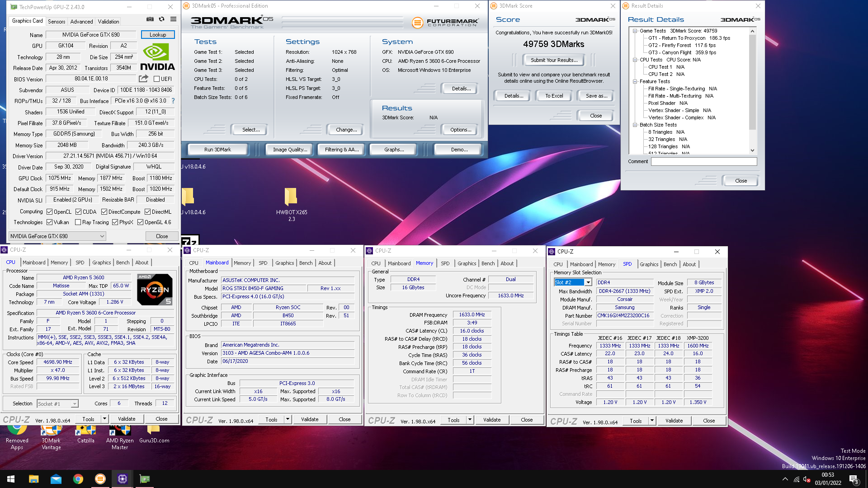Viewport: 868px width, 488px height.
Task: Click Windows Start button
Action: (x=11, y=479)
